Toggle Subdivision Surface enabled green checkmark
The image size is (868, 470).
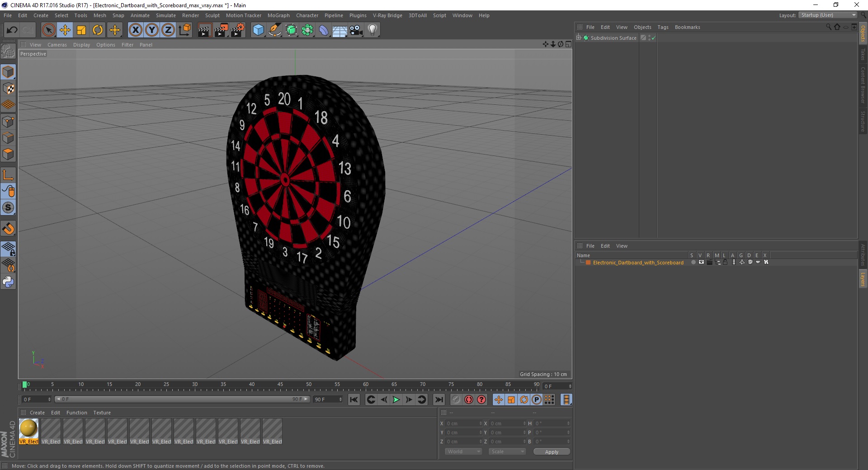coord(653,38)
